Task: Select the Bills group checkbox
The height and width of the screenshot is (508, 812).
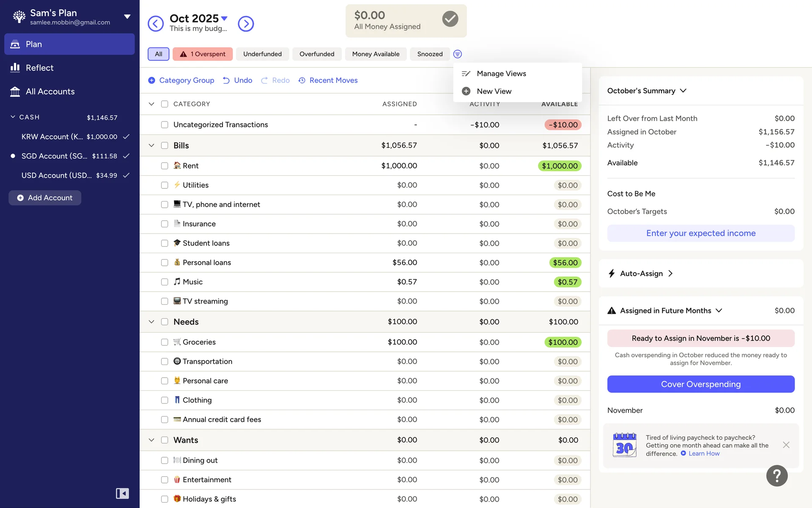Action: (x=165, y=146)
